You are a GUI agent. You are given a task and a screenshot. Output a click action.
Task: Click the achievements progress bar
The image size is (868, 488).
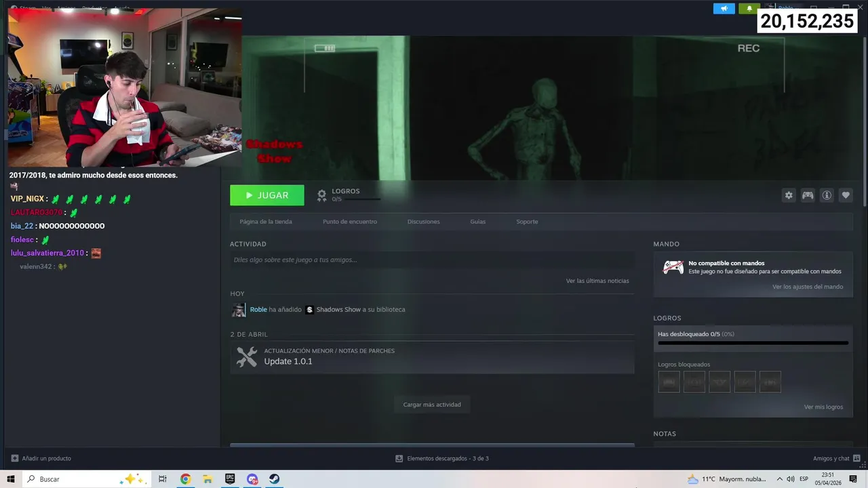(753, 343)
